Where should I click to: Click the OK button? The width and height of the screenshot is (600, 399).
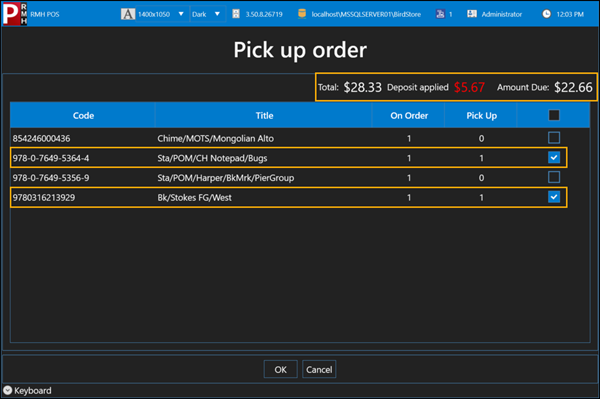coord(280,370)
